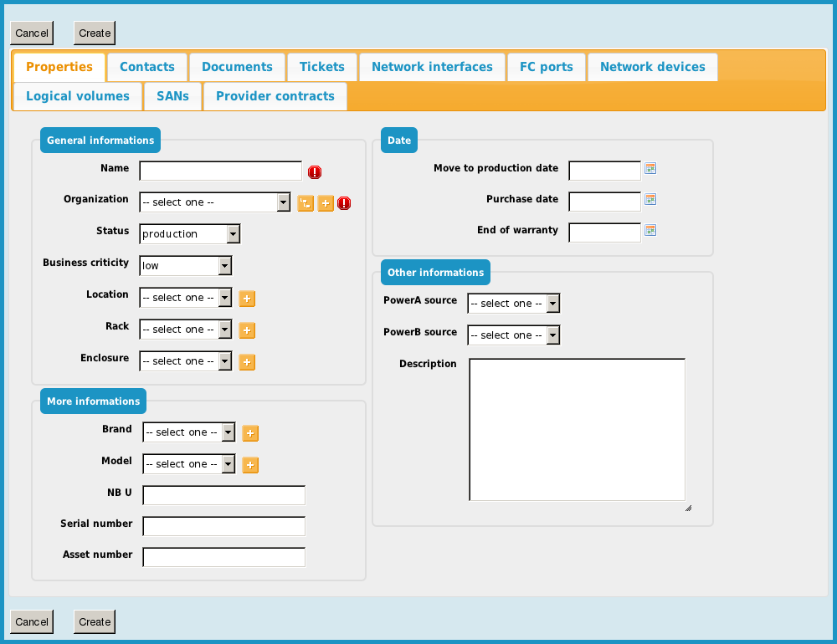Screen dimensions: 837x644
Task: Open the Network interfaces tab
Action: pos(432,67)
